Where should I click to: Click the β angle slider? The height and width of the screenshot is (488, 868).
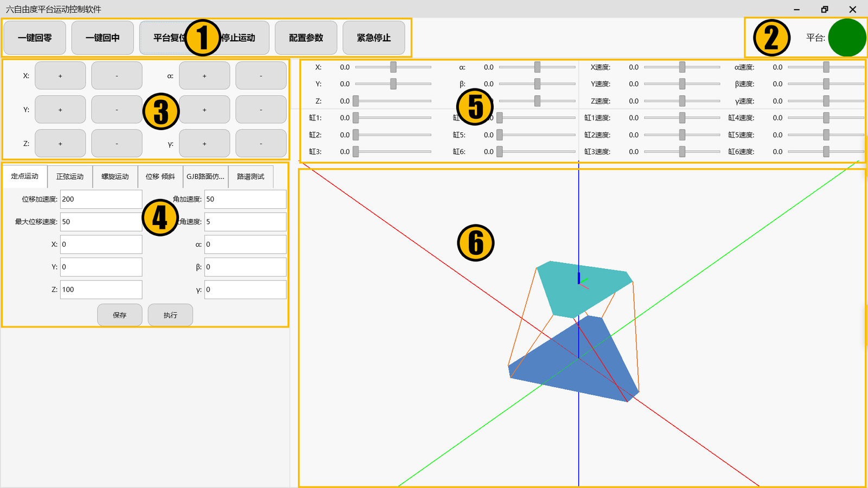click(x=537, y=84)
